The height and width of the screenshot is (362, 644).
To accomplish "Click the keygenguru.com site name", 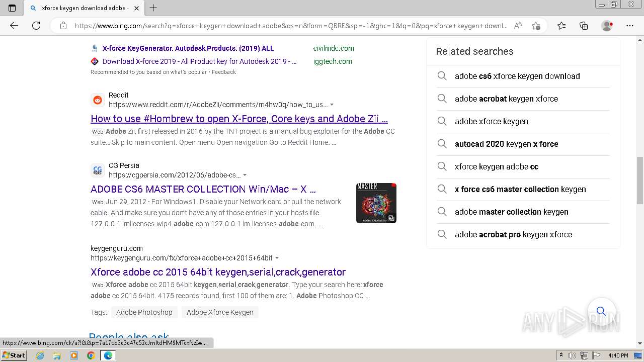I will (x=117, y=248).
